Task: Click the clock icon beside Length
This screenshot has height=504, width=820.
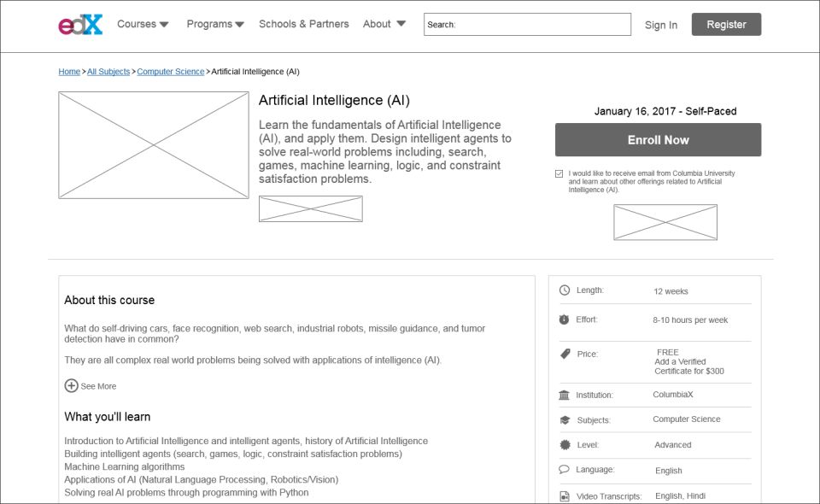Action: click(x=564, y=290)
